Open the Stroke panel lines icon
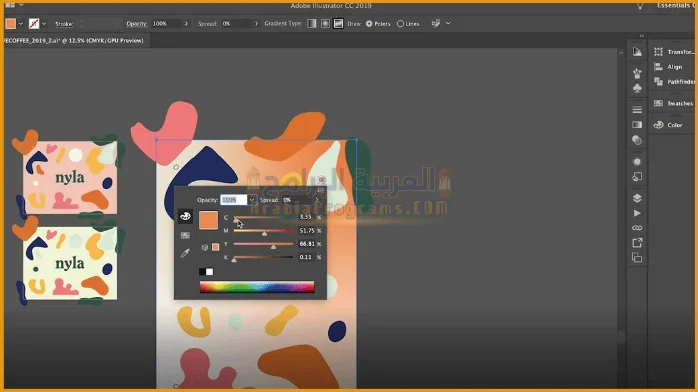Viewport: 698px width, 392px height. (637, 109)
